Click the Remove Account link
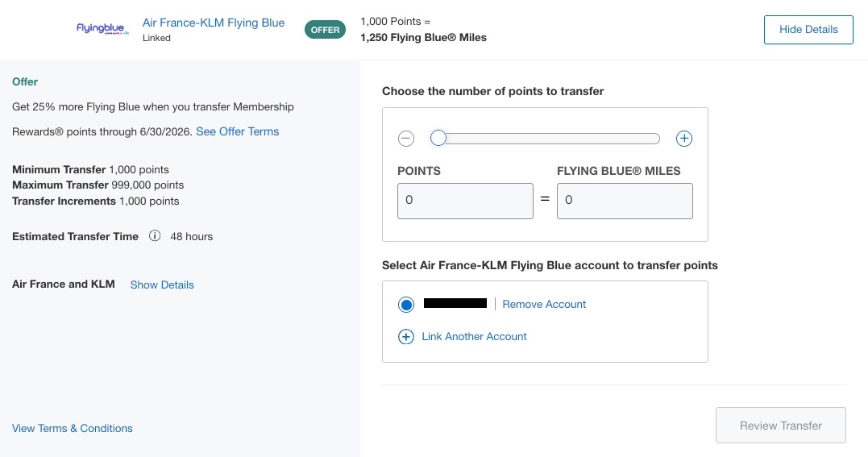 [544, 304]
